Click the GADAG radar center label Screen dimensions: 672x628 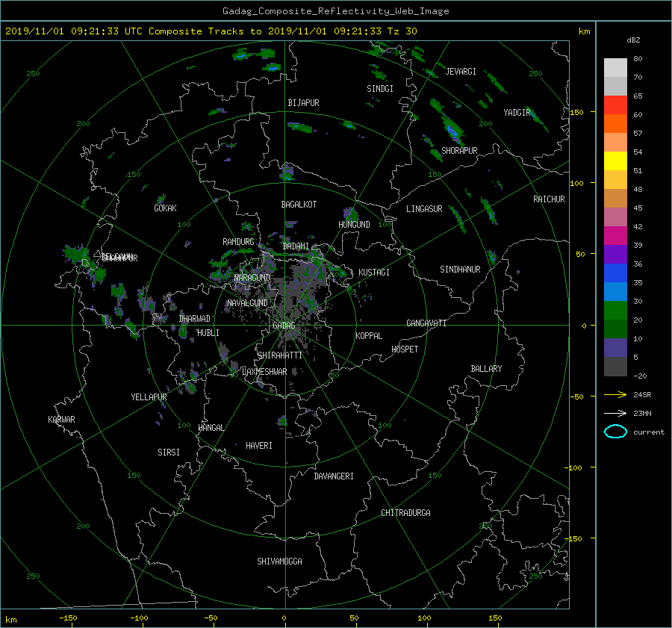[x=284, y=326]
